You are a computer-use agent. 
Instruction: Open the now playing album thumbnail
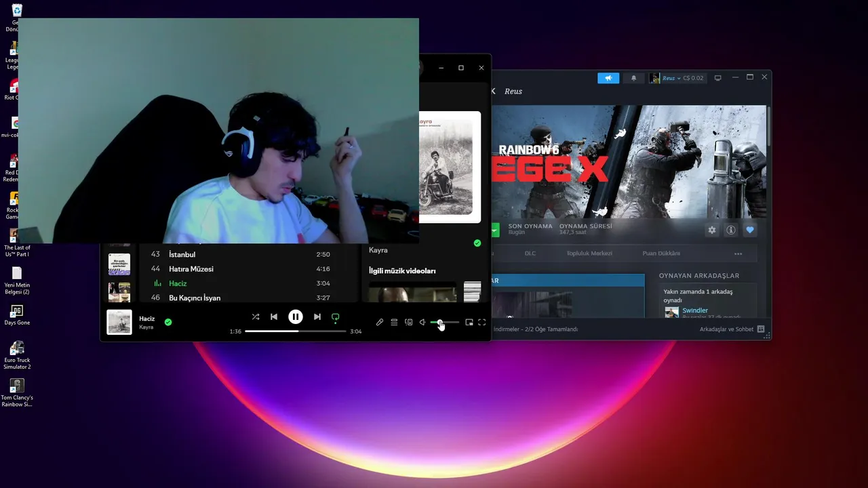coord(119,322)
